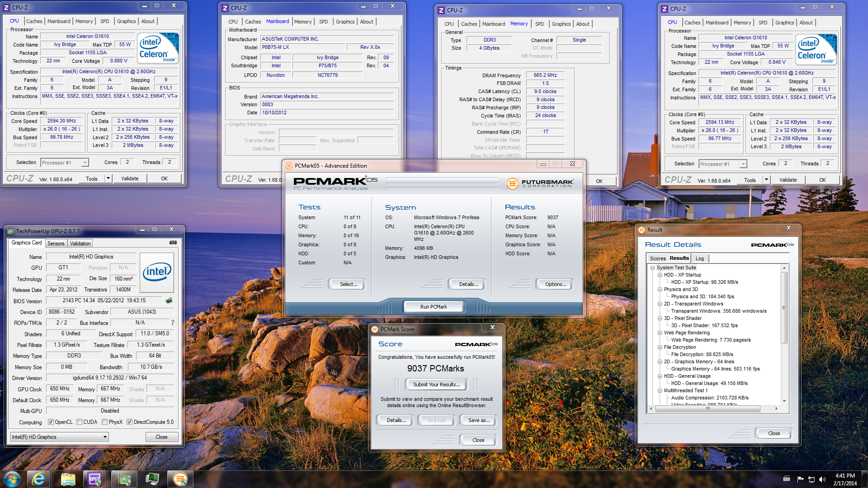
Task: Toggle the OpenCL checkbox in GPU-Z
Action: pyautogui.click(x=51, y=422)
